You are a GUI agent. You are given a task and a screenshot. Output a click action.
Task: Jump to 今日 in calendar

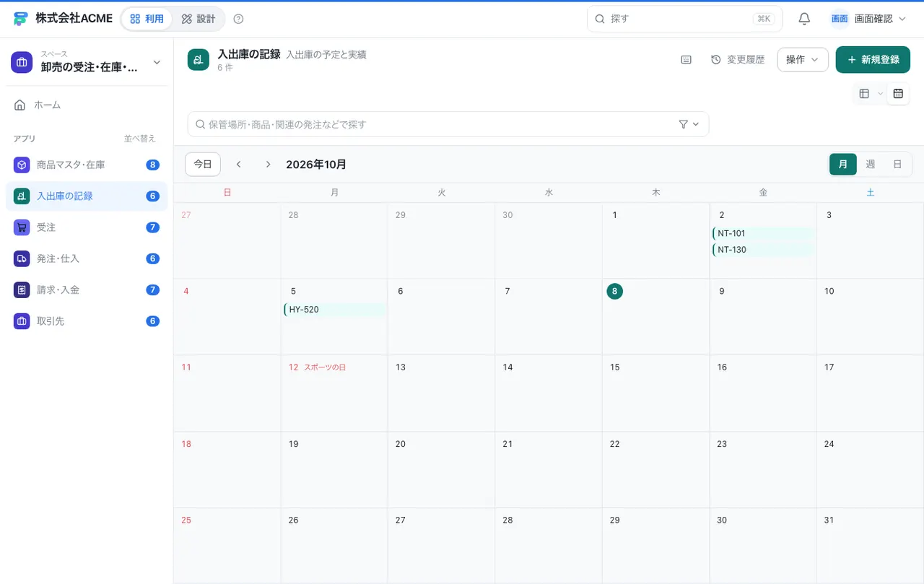pos(203,165)
